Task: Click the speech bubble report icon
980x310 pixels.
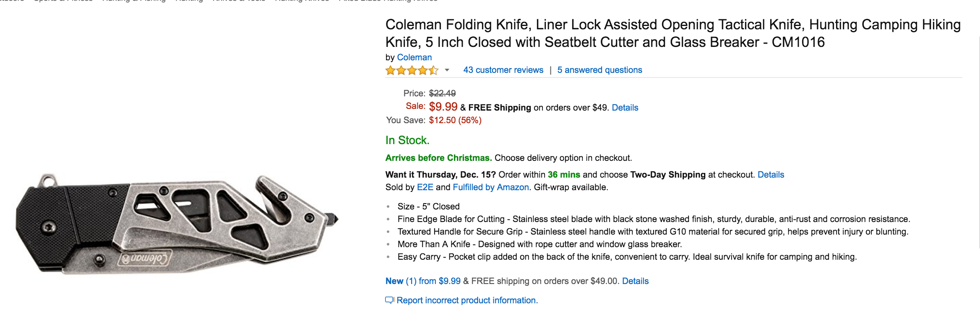Action: [x=389, y=300]
